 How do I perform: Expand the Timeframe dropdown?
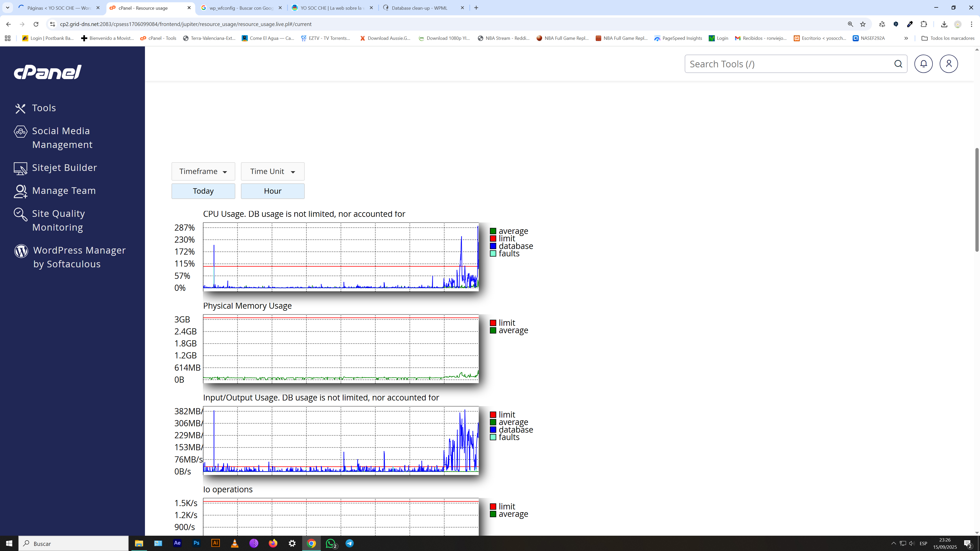coord(203,171)
